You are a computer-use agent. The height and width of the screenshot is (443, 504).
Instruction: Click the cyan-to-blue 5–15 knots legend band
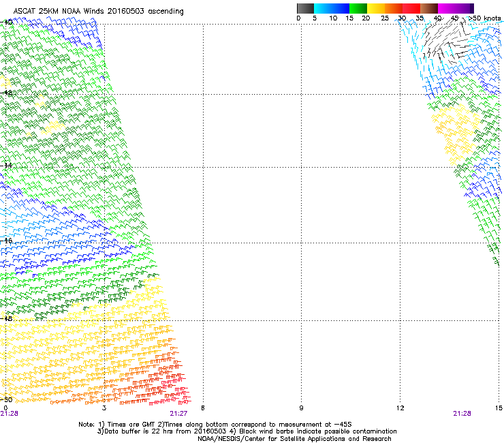tap(332, 8)
